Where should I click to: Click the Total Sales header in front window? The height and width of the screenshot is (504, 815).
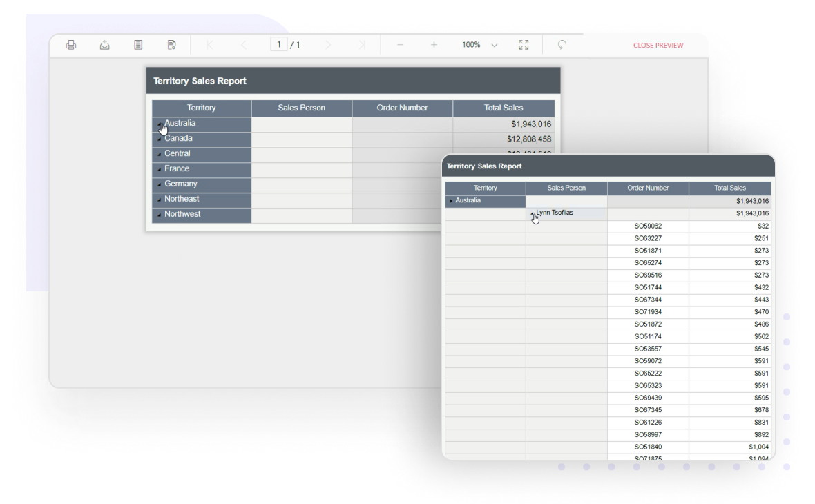point(730,188)
